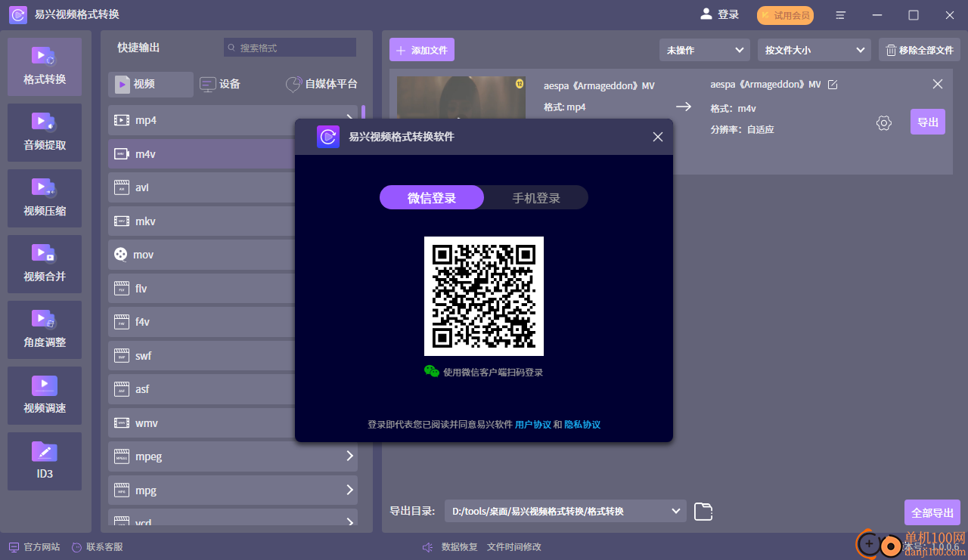The height and width of the screenshot is (560, 968).
Task: Select f4v format row
Action: pyautogui.click(x=233, y=322)
